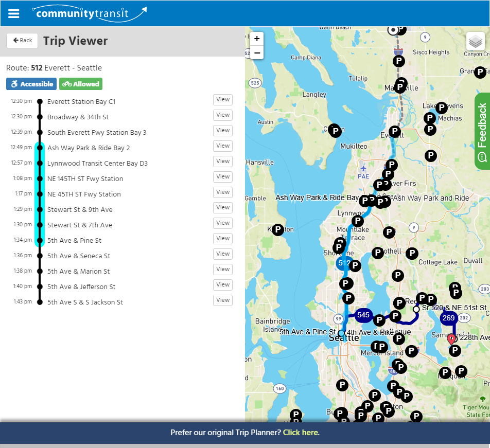
Task: Open the original Trip Planner via Click here
Action: coord(300,433)
